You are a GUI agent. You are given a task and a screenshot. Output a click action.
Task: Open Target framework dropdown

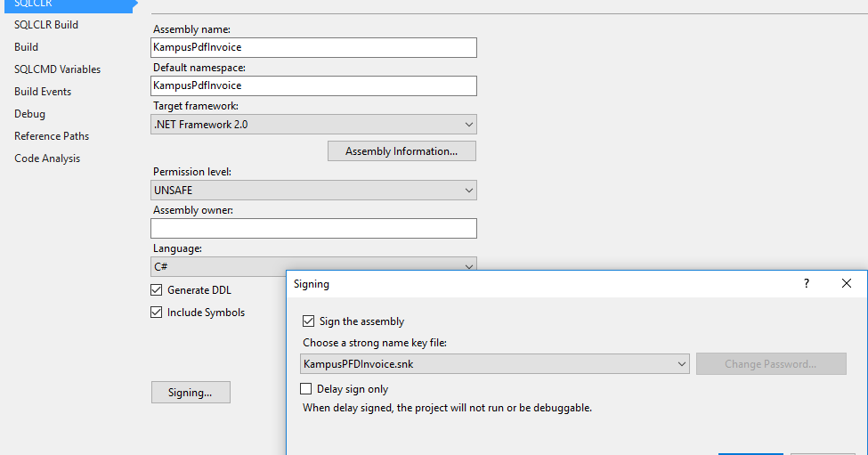313,125
